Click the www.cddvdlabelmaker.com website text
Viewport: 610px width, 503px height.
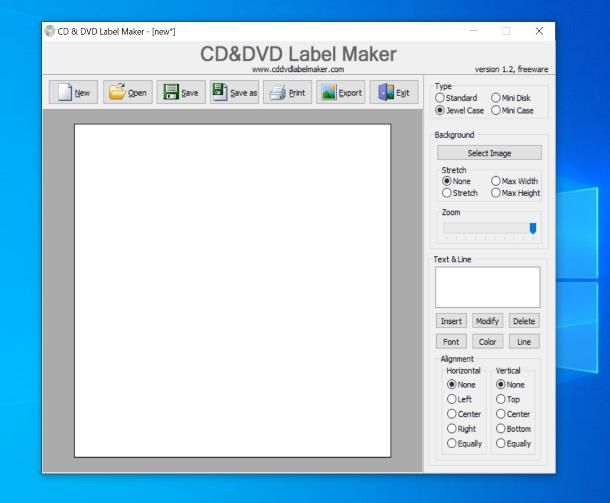[x=298, y=69]
